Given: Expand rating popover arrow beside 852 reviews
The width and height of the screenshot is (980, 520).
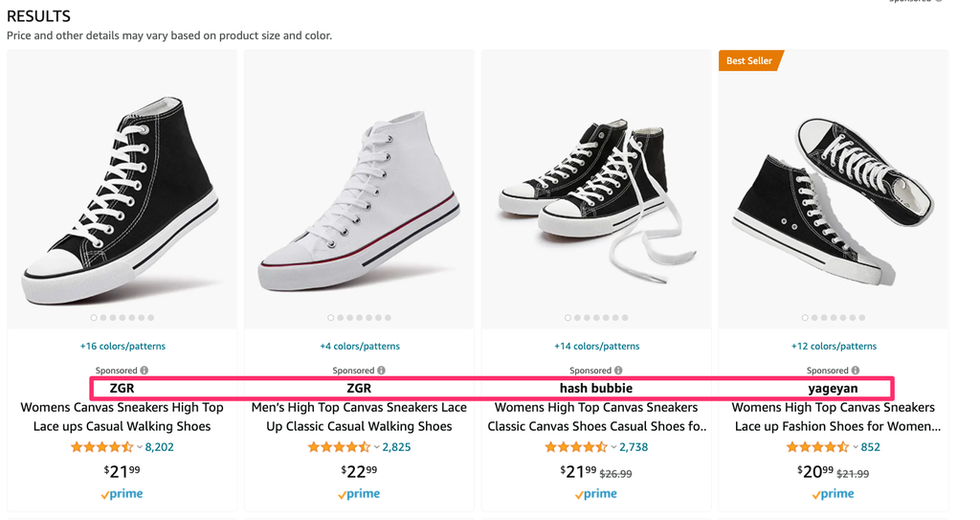Looking at the screenshot, I should [856, 447].
